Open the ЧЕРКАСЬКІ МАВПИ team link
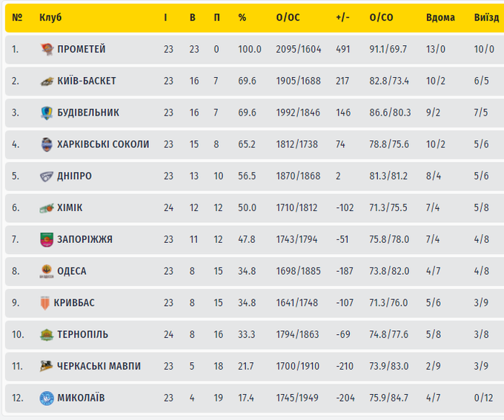The image size is (504, 420). (99, 366)
